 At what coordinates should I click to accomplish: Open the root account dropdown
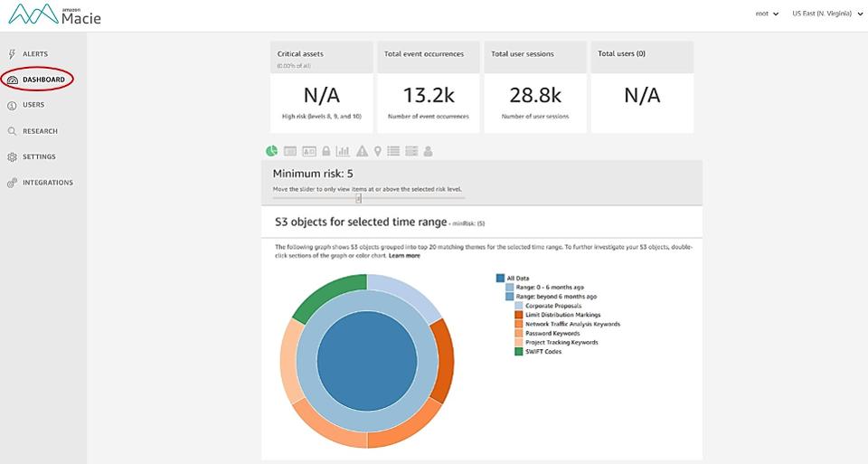(767, 14)
